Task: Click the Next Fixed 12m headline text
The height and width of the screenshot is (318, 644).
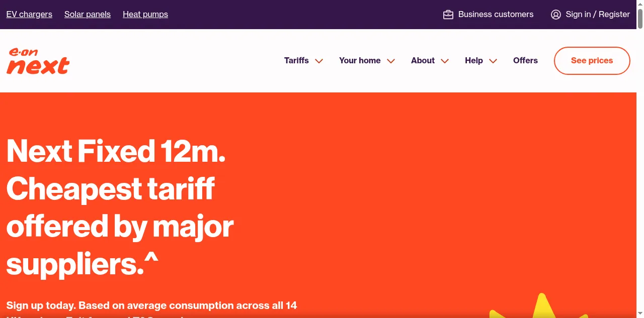Action: point(120,207)
